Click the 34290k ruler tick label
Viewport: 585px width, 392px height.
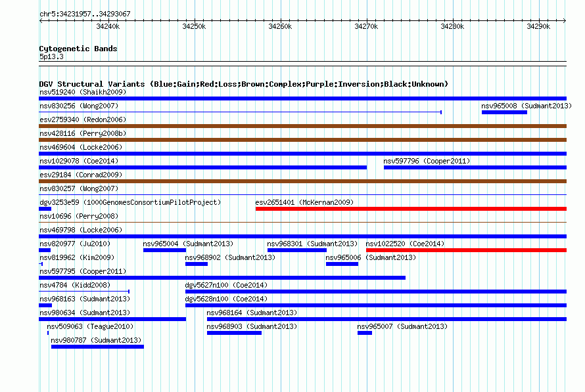(538, 26)
